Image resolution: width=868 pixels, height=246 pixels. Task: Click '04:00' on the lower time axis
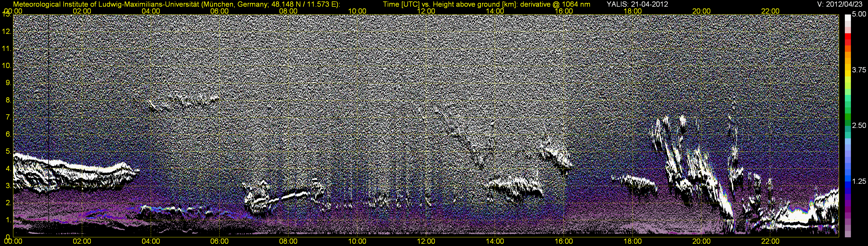coord(151,241)
